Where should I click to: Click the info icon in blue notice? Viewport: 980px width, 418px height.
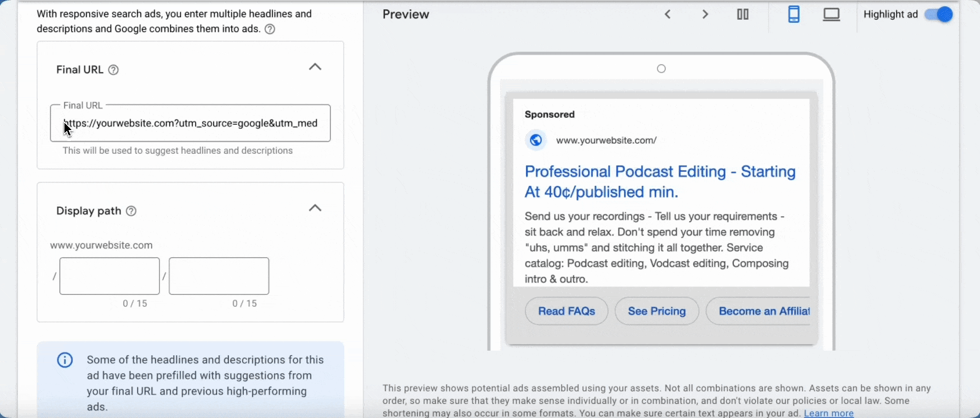65,361
